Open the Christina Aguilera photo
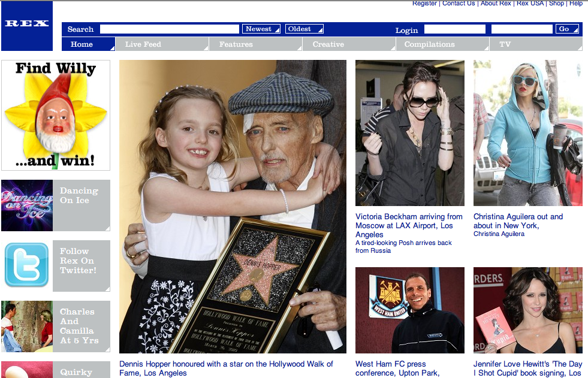Screen dimensions: 588x378 click(x=528, y=133)
